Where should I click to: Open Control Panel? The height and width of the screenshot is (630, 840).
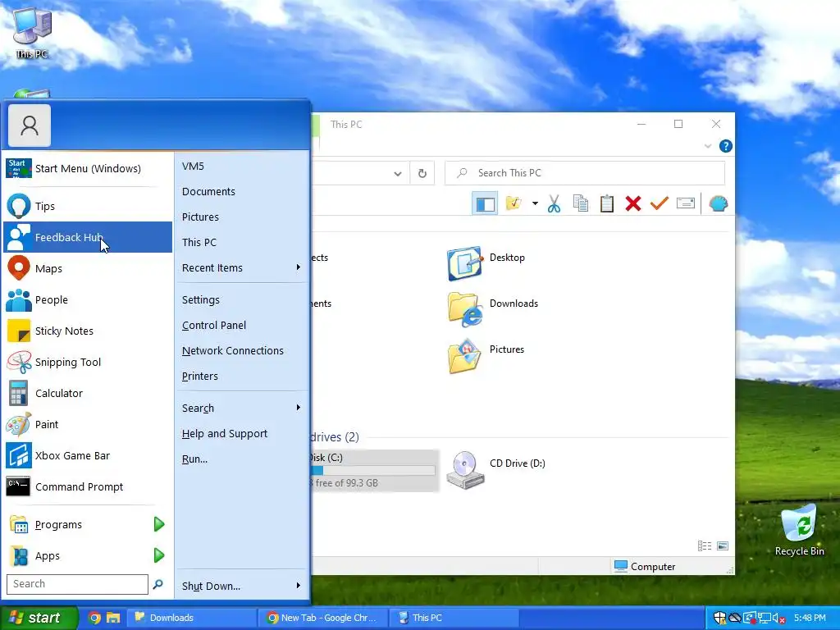click(242, 325)
